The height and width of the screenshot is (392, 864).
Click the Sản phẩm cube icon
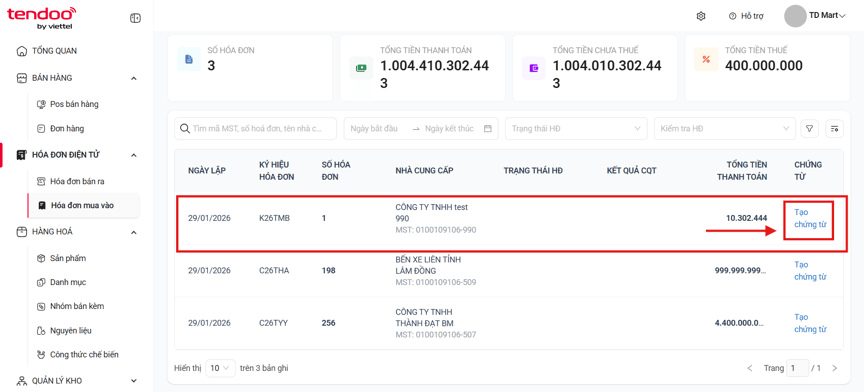tap(40, 258)
